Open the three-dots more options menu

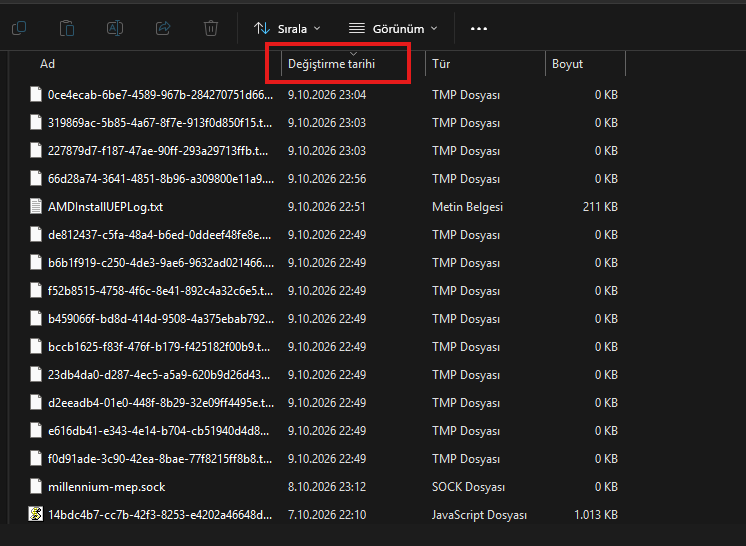pos(479,29)
